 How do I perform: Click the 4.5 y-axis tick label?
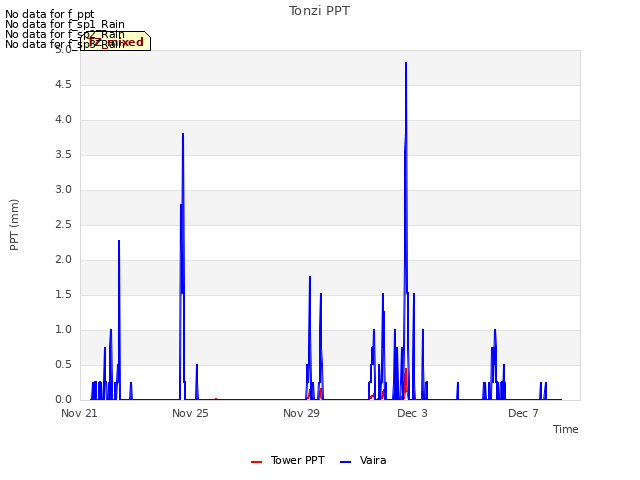coord(63,84)
